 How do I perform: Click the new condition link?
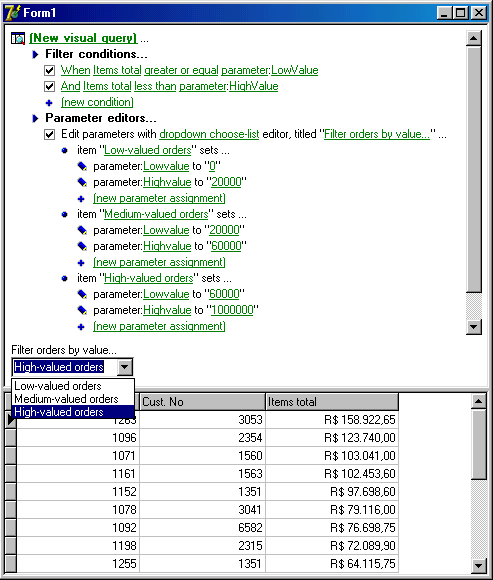[97, 102]
